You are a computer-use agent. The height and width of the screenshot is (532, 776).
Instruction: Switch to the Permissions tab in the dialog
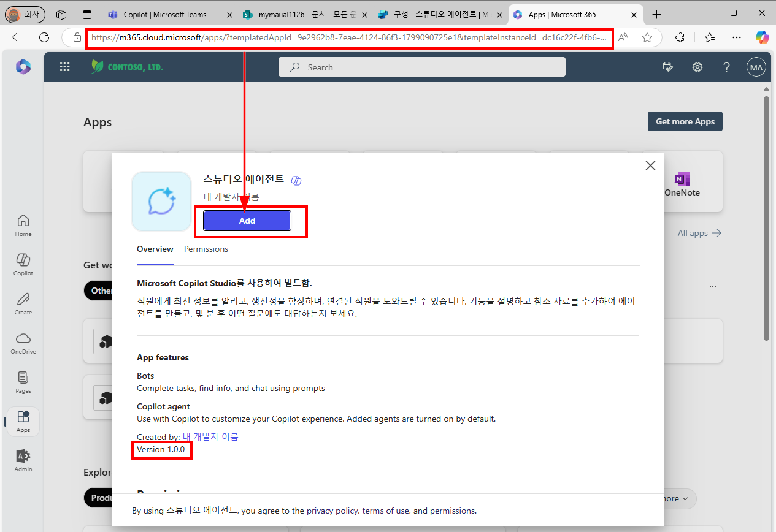[x=206, y=249]
